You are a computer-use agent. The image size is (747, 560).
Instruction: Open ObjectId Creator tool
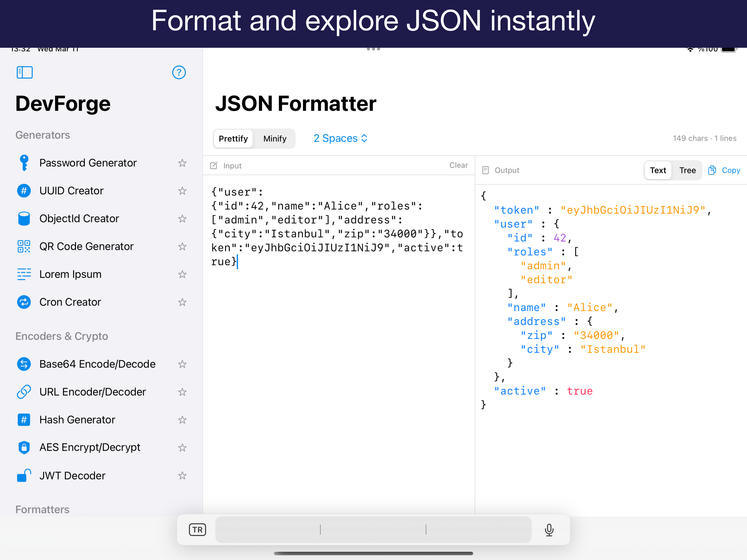(x=101, y=219)
